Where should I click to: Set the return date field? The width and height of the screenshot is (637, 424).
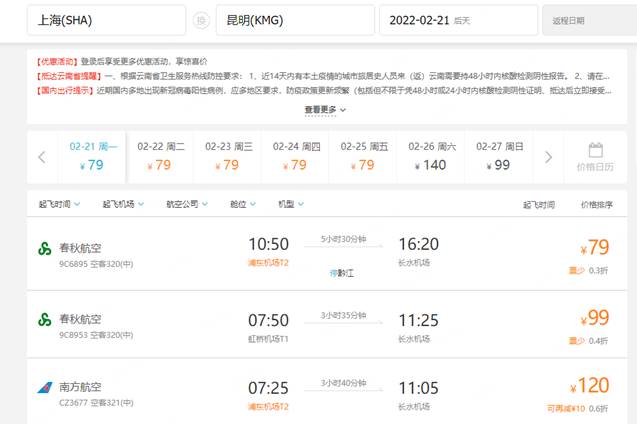[x=589, y=20]
